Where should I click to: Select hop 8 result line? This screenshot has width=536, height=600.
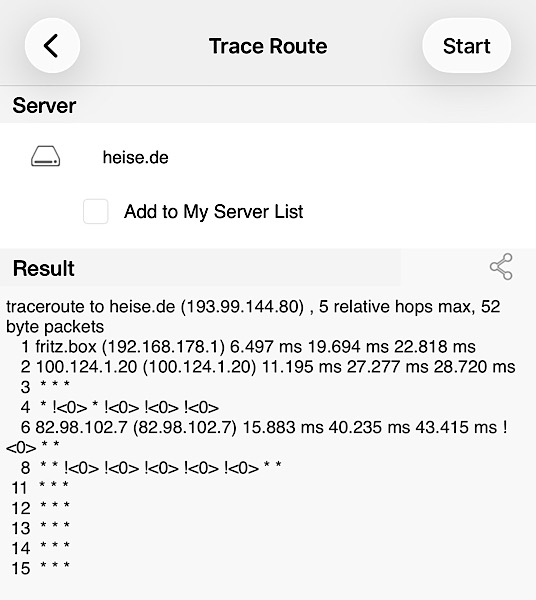151,467
